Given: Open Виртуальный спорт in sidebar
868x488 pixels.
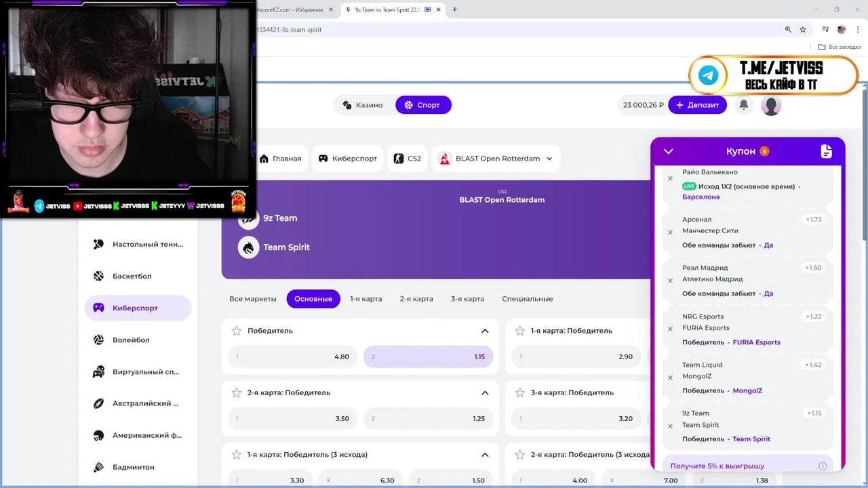Looking at the screenshot, I should click(138, 371).
